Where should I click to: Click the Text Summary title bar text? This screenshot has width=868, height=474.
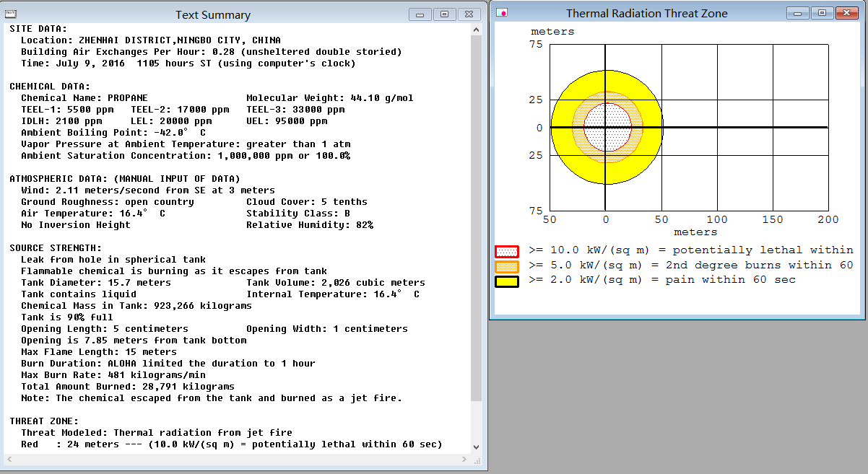point(213,15)
